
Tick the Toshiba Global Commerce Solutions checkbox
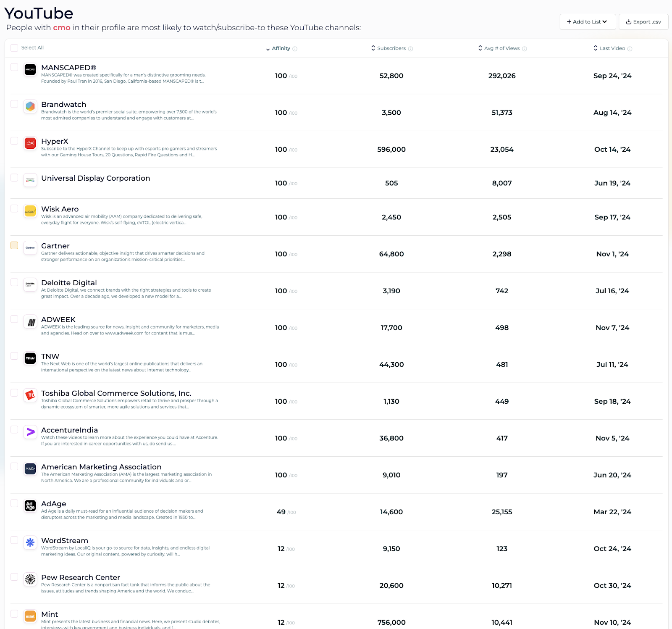point(14,393)
